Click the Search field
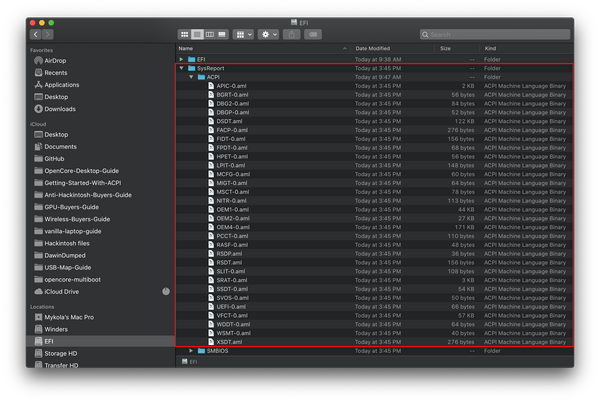This screenshot has height=402, width=600. pos(495,34)
